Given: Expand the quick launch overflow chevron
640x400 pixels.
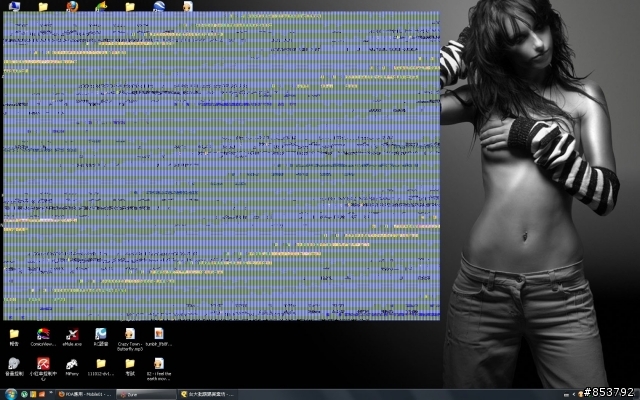Looking at the screenshot, I should [x=51, y=393].
